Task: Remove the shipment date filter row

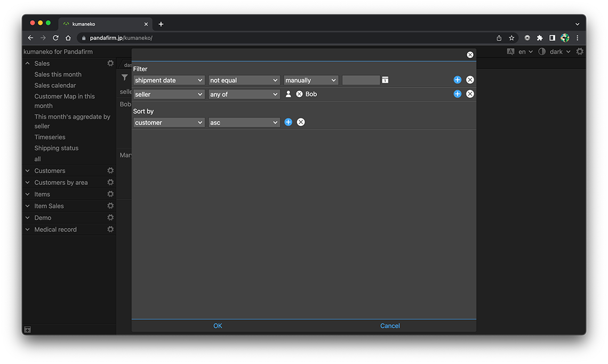Action: pos(470,80)
